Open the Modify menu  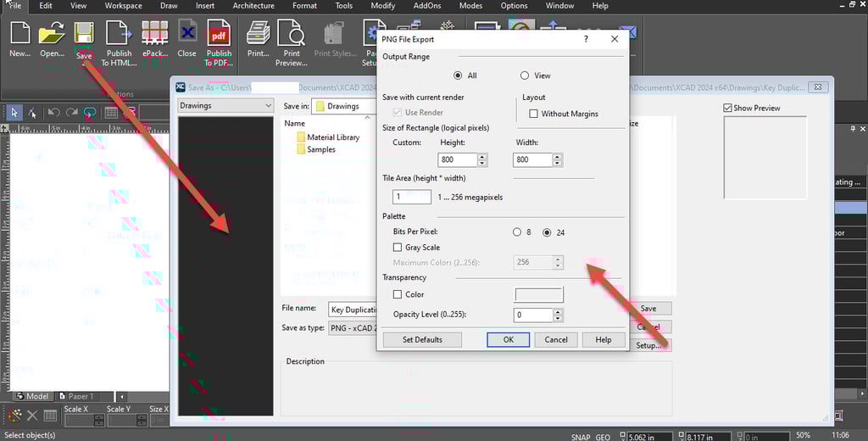(383, 6)
